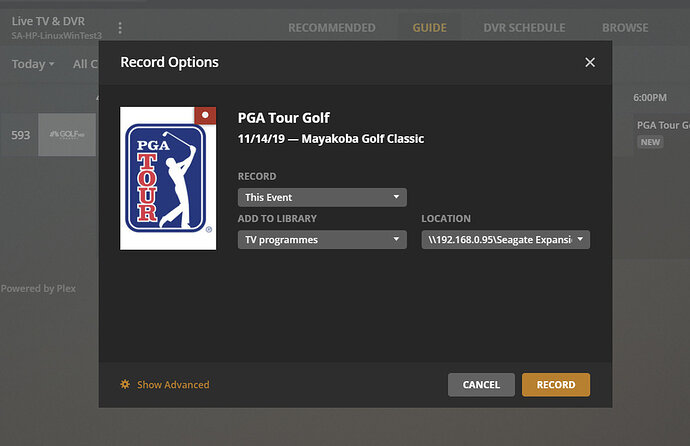Click the PGA Tour poster thumbnail

point(168,179)
